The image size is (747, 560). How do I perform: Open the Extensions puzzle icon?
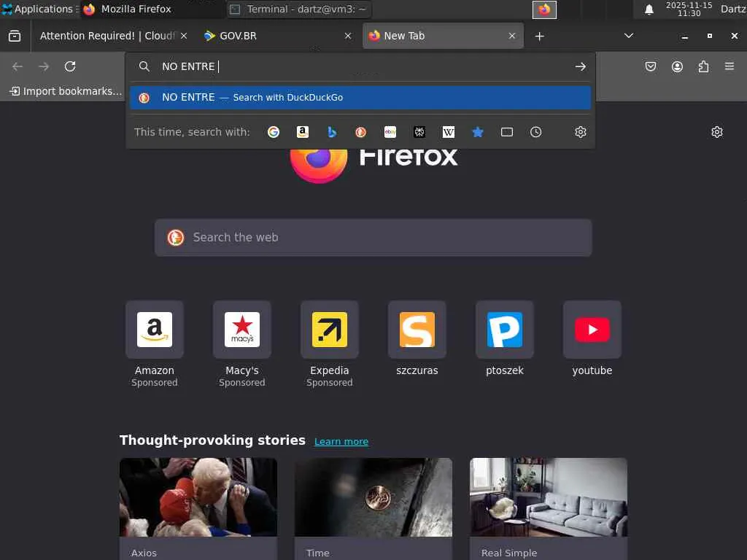(703, 66)
